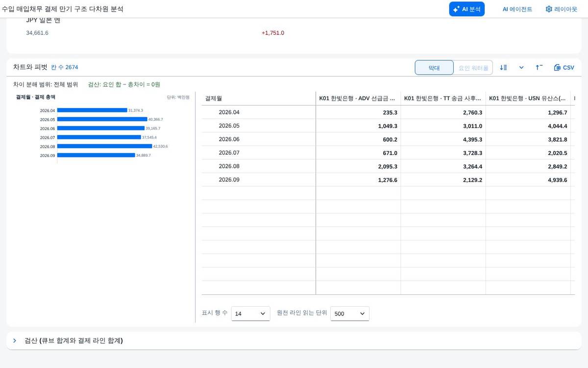Select the 요인 워터폴 chart mode

pos(473,68)
